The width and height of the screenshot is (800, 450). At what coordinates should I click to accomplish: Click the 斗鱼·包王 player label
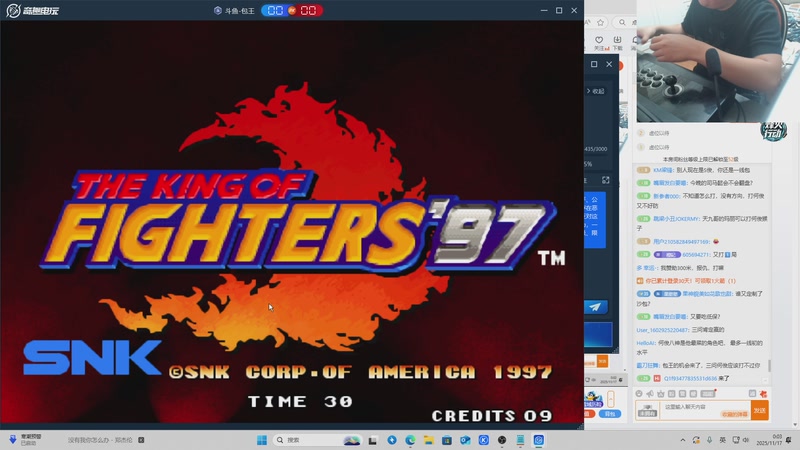coord(234,11)
